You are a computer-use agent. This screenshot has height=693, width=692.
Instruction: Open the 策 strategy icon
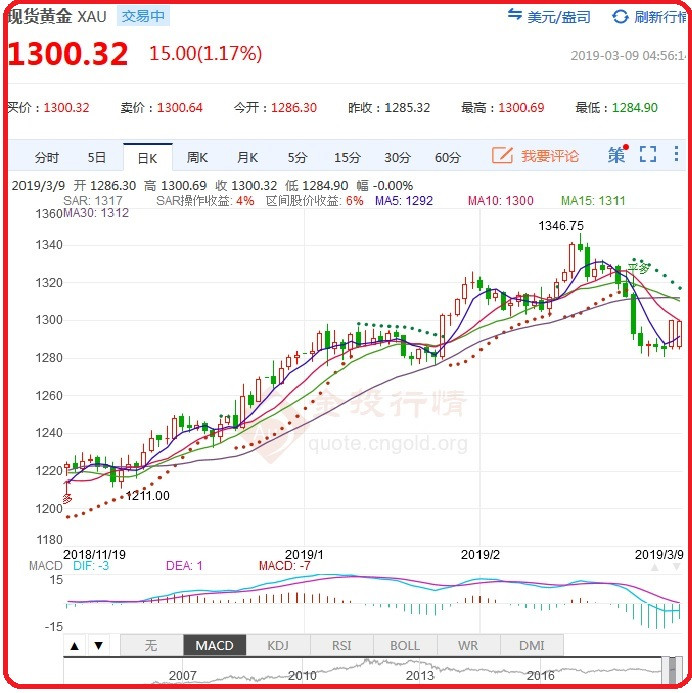618,154
